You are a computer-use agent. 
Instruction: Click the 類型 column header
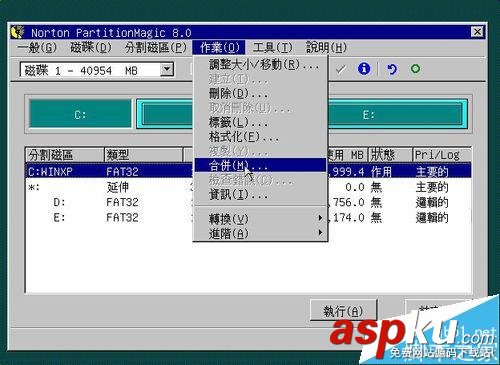point(144,155)
